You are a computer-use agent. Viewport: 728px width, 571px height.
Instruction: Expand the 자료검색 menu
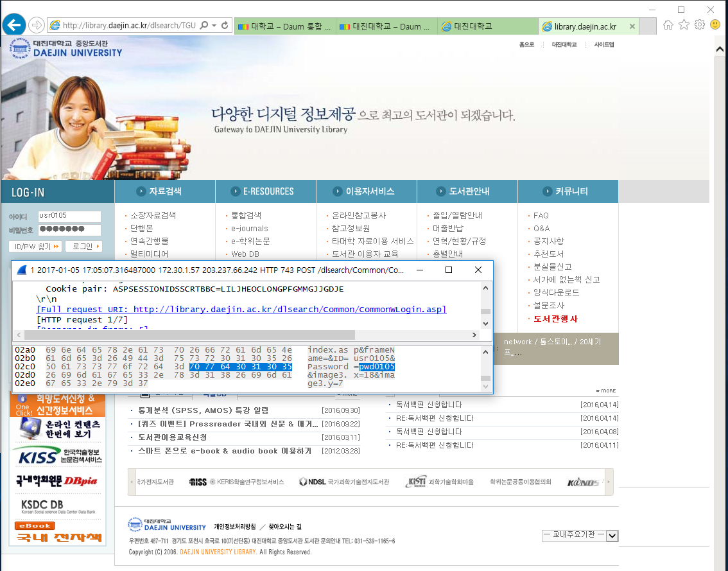point(165,191)
